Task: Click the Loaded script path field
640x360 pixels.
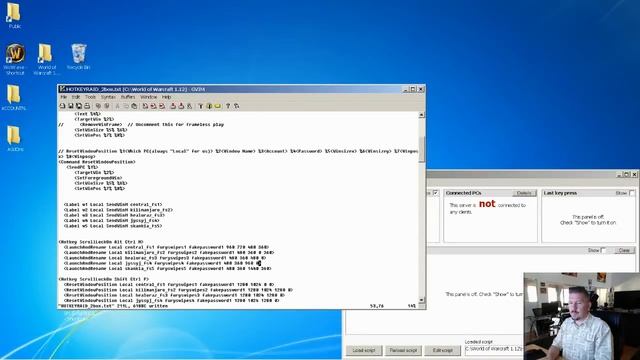Action: click(494, 349)
